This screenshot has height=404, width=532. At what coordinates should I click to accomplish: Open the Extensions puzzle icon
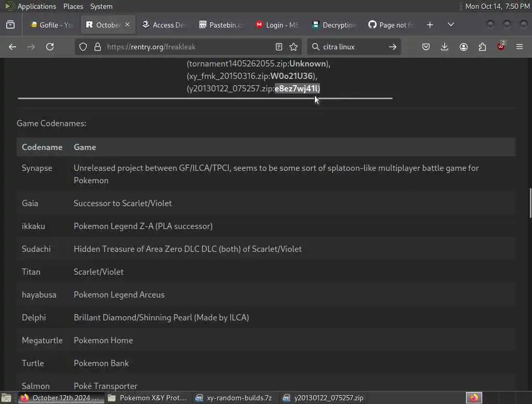point(482,47)
